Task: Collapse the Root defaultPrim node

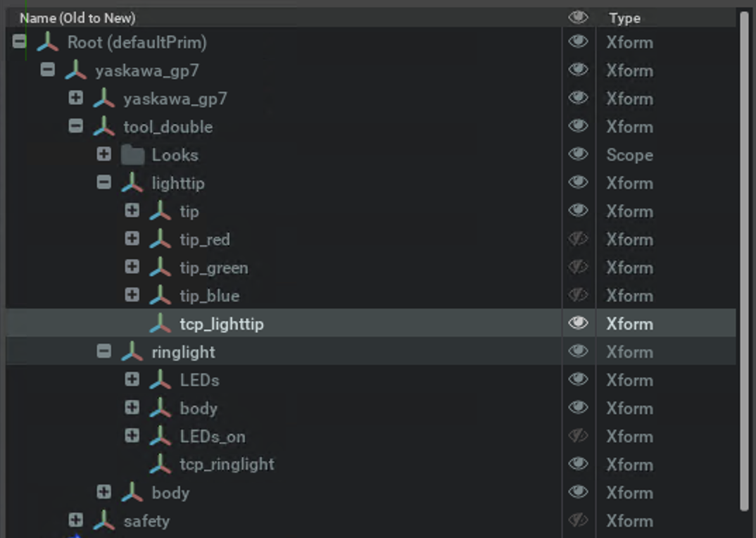Action: [x=20, y=42]
